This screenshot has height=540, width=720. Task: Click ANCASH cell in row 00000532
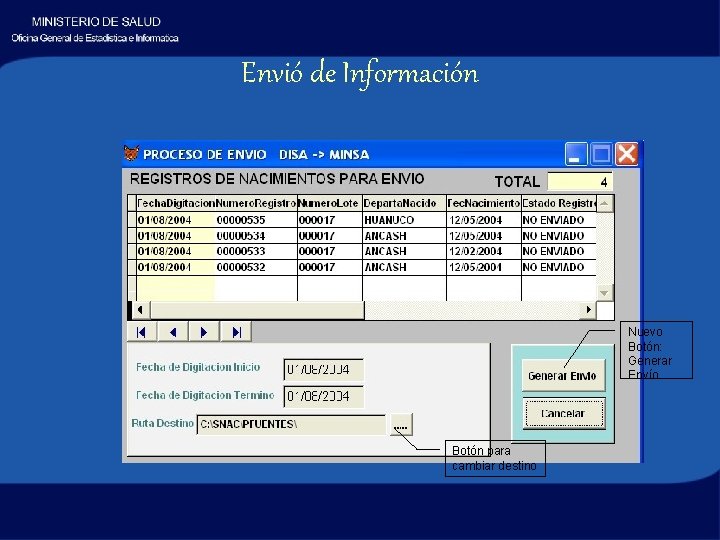point(404,267)
